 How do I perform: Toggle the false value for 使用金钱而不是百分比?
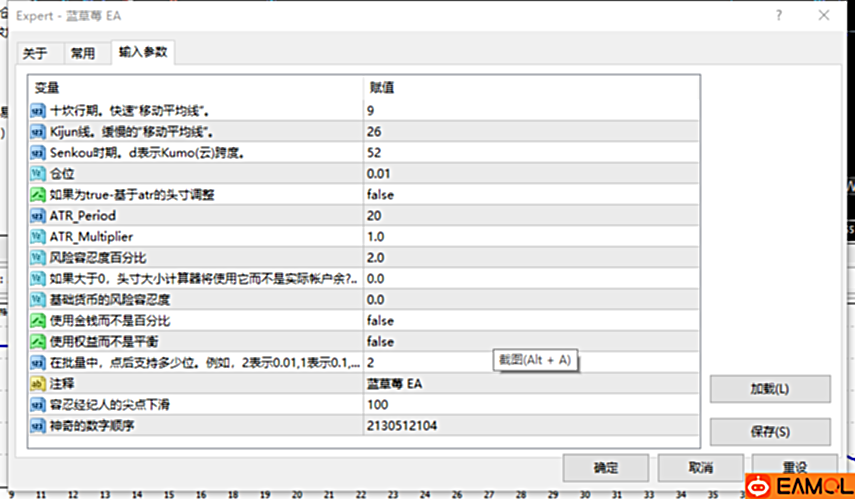pyautogui.click(x=380, y=321)
